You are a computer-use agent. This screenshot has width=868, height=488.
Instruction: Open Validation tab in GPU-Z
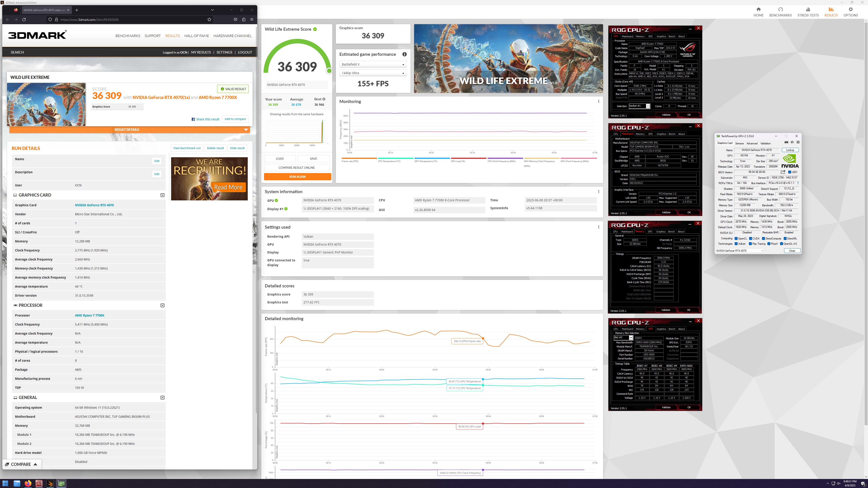765,143
